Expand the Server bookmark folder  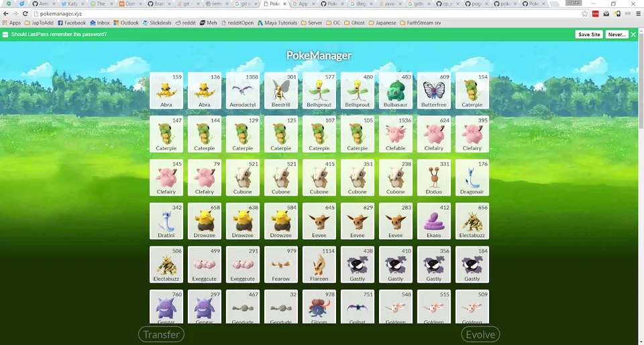[312, 23]
